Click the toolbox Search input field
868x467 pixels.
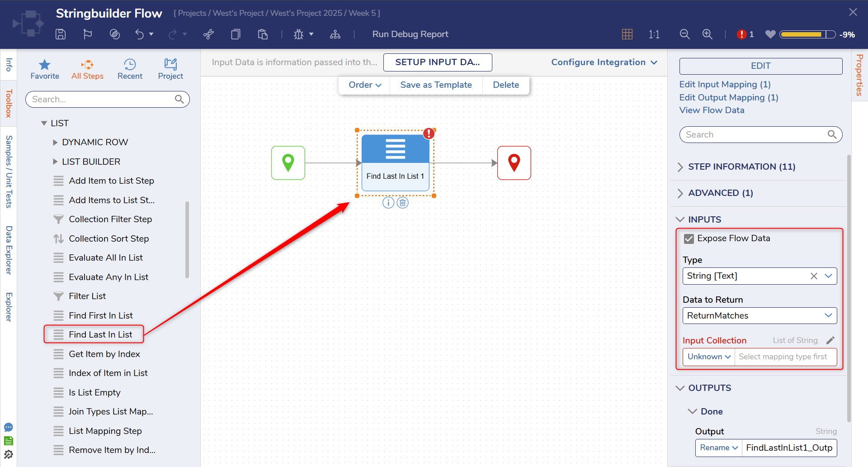click(102, 100)
